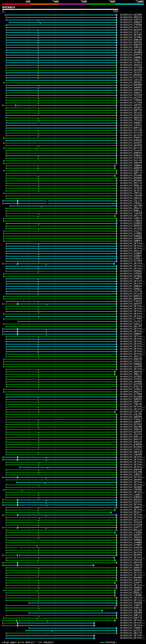Select the UniRef100_Q9NBK4 entry
This screenshot has width=146, height=644.
coord(131,165)
